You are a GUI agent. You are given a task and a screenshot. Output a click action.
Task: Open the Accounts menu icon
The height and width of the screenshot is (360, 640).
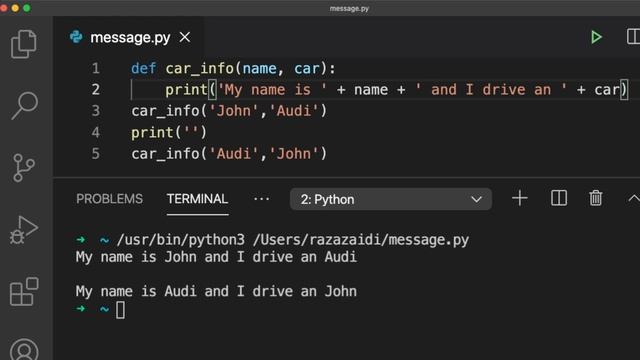24,350
